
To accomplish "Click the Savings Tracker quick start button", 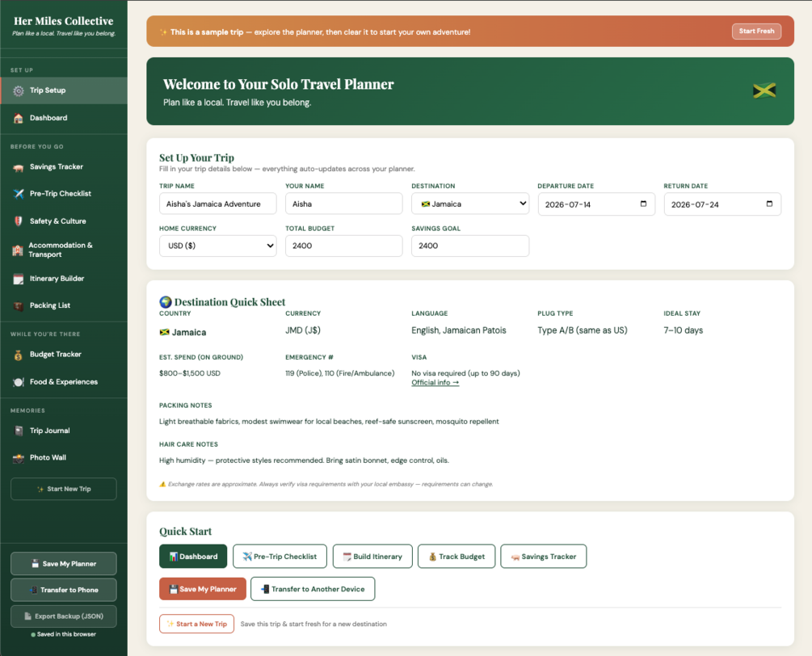I will (543, 556).
